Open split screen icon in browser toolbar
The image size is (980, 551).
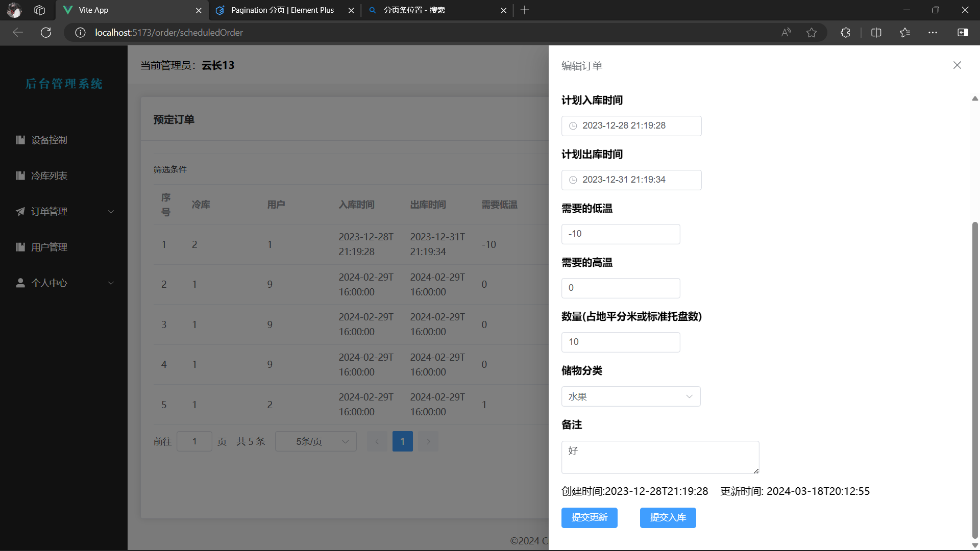[x=876, y=33]
